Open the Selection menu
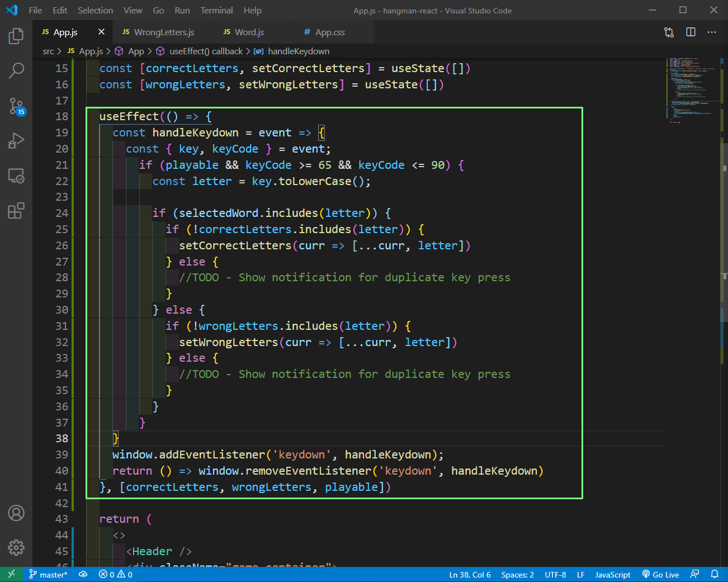This screenshot has width=728, height=582. pyautogui.click(x=95, y=10)
